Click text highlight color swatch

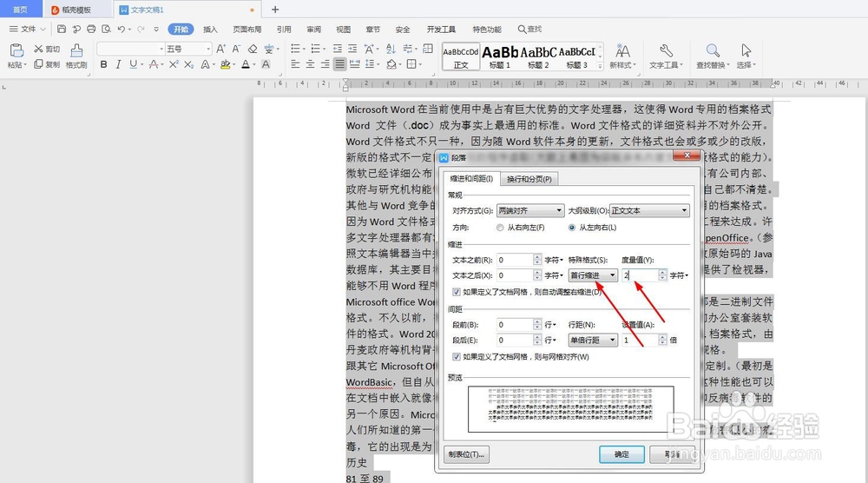[x=226, y=64]
